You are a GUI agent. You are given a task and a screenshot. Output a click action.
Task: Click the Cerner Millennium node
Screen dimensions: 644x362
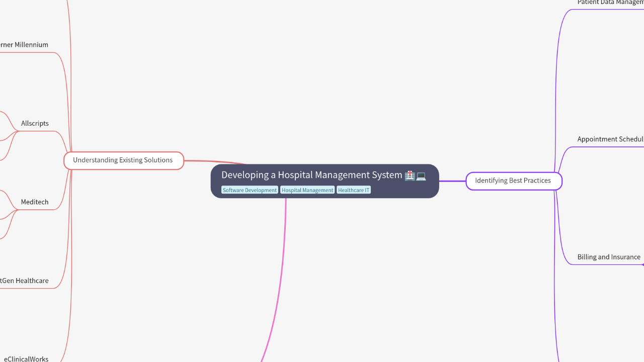24,45
